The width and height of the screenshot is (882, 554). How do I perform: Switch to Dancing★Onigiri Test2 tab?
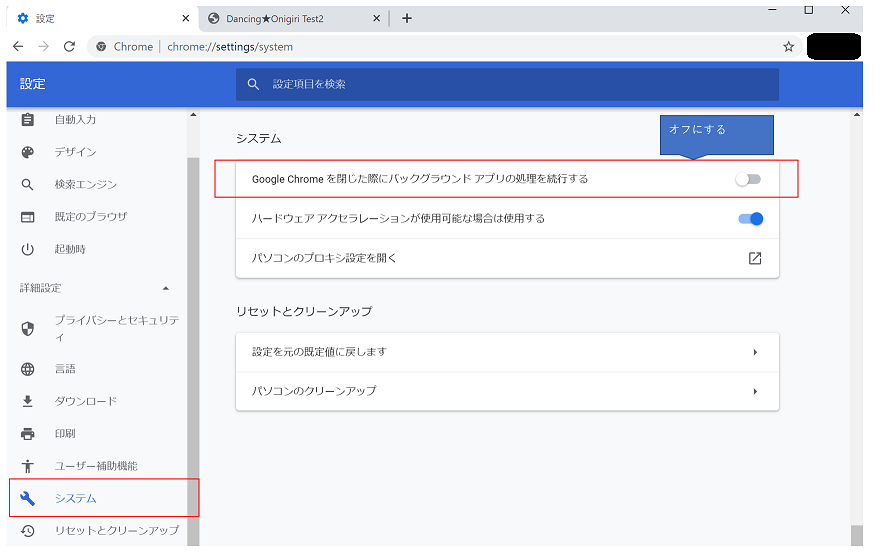coord(294,19)
